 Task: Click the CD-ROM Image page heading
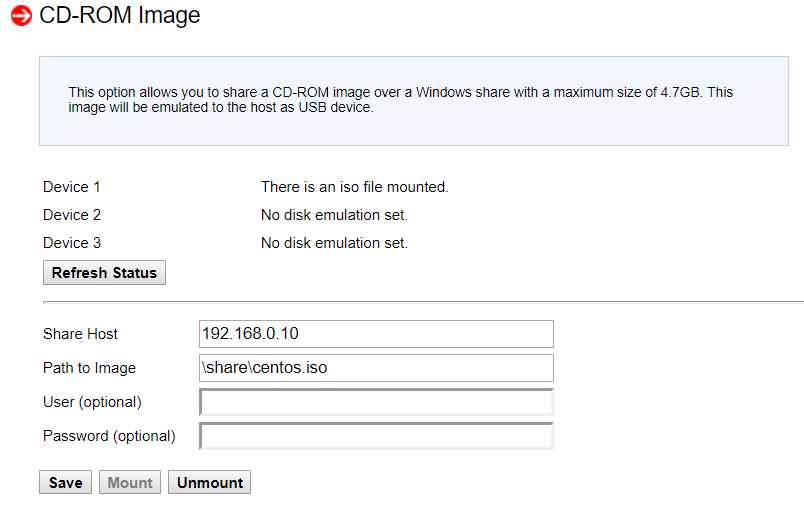click(x=119, y=16)
